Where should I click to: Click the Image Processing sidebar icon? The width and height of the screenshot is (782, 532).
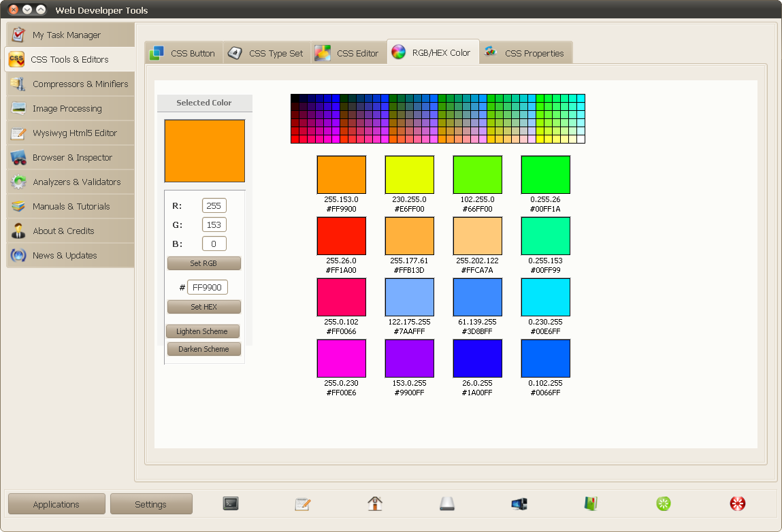[x=18, y=108]
